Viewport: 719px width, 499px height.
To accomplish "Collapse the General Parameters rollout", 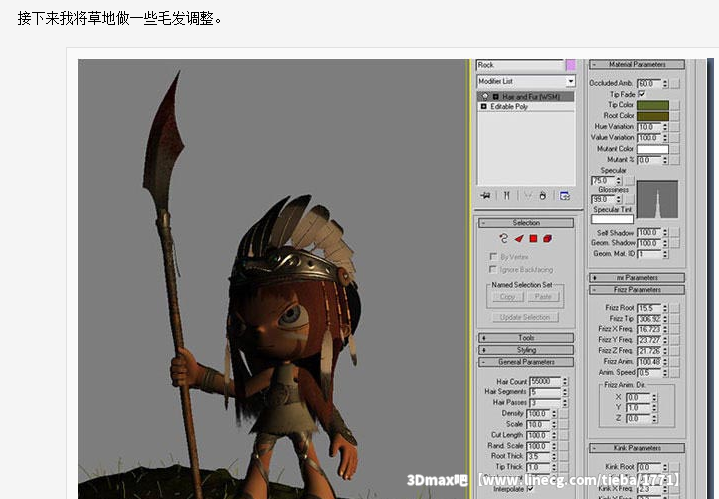I will click(x=526, y=362).
